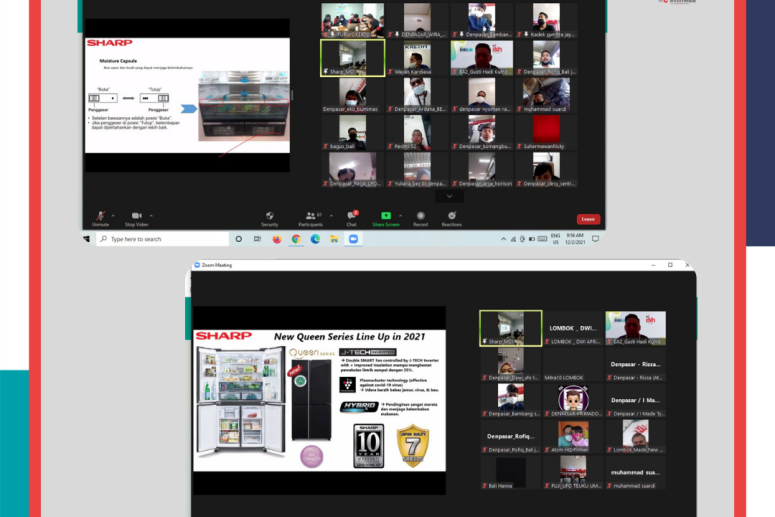Stop Video in the upper Zoom meeting

pyautogui.click(x=136, y=218)
